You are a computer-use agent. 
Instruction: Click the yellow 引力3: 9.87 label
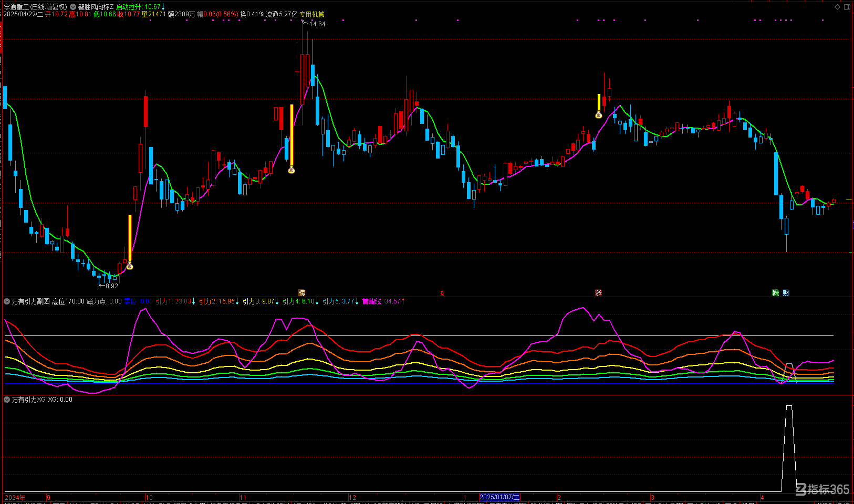(x=258, y=301)
